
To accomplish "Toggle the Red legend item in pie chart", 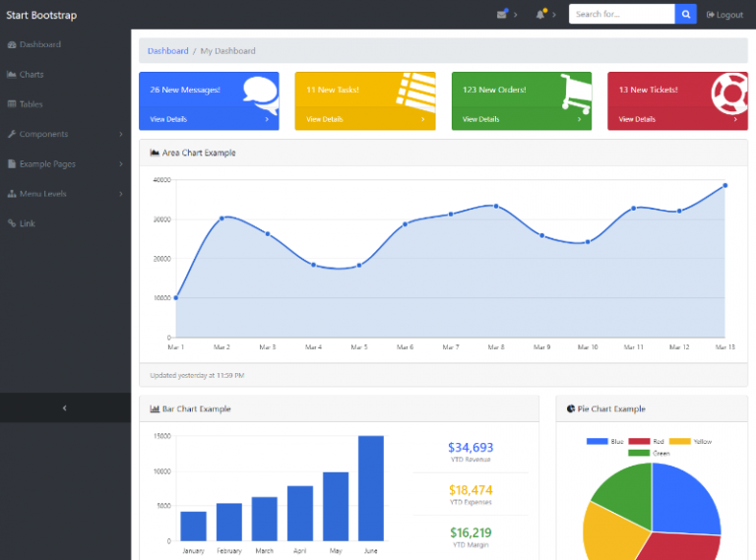I will point(645,442).
